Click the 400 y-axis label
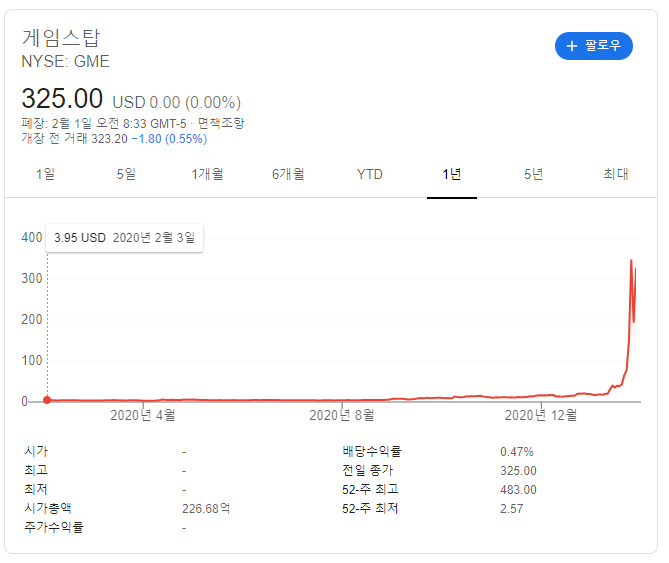 (x=32, y=238)
